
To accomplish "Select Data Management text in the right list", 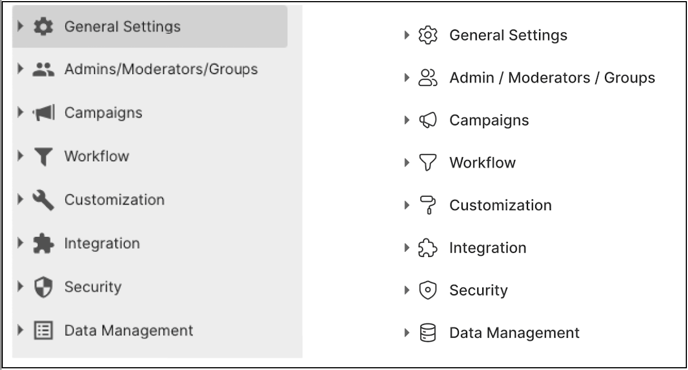I will coord(514,333).
